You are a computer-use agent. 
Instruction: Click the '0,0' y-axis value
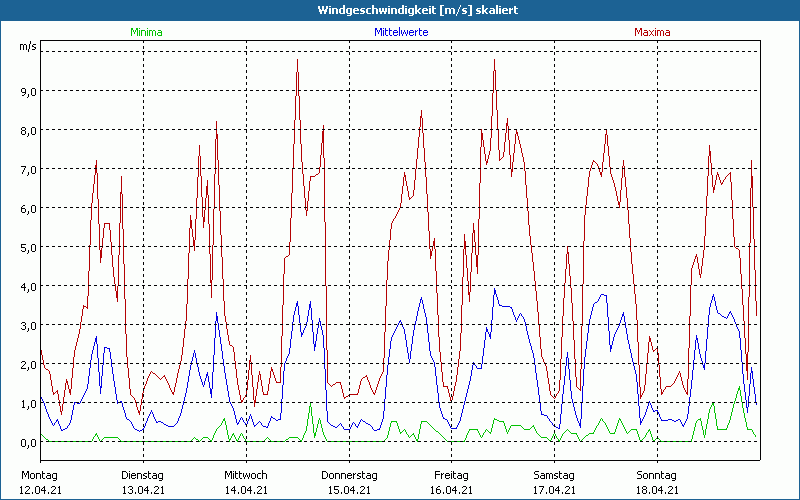coord(29,443)
